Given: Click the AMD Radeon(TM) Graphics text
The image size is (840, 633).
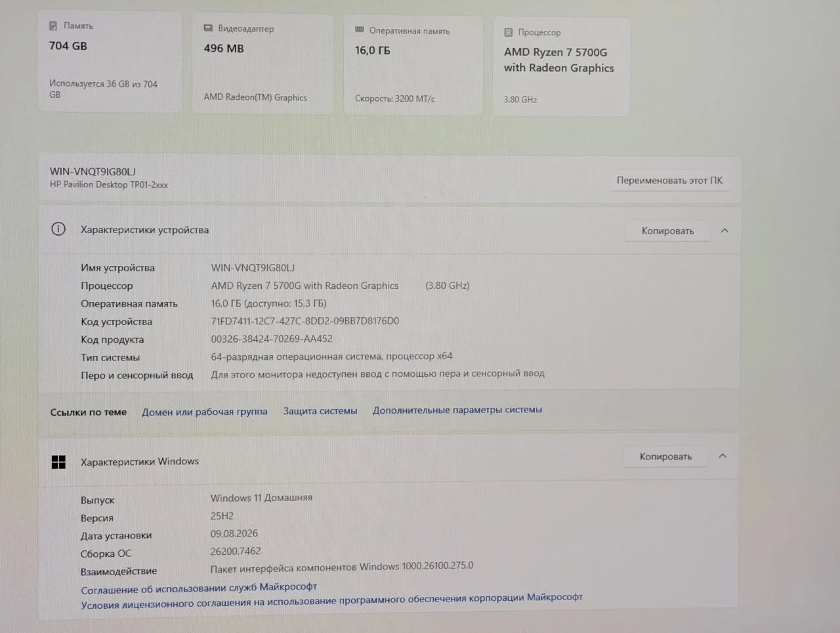Looking at the screenshot, I should tap(255, 97).
